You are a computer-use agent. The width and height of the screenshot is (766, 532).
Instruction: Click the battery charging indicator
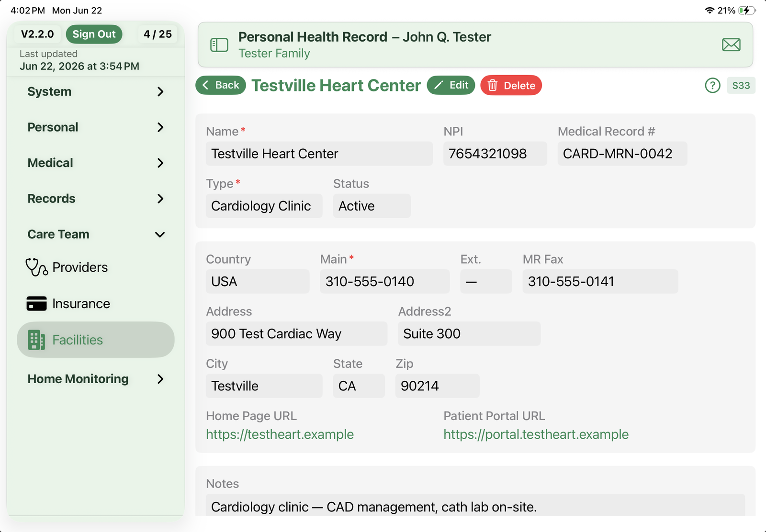click(746, 11)
